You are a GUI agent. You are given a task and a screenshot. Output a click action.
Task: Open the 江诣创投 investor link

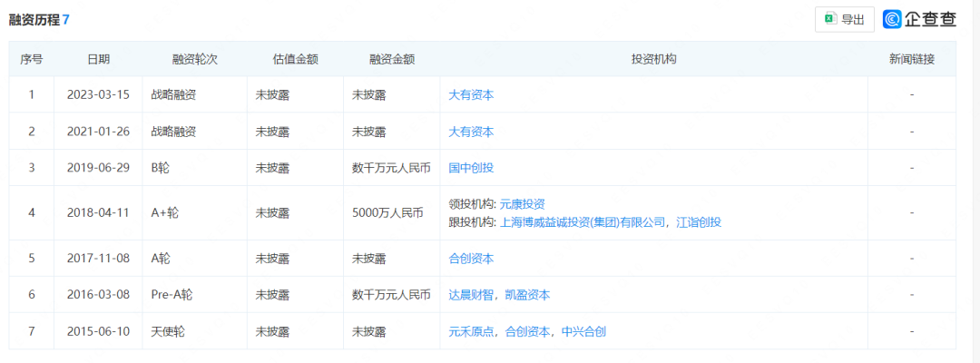tap(699, 221)
